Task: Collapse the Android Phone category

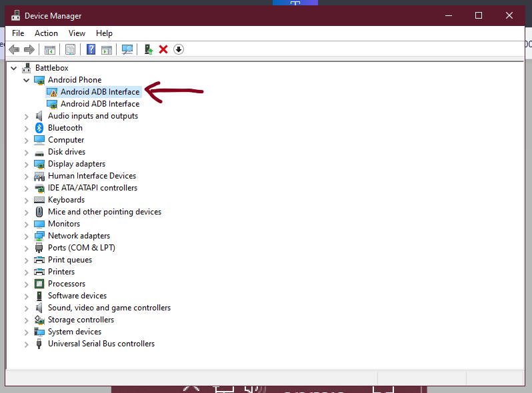Action: [26, 80]
